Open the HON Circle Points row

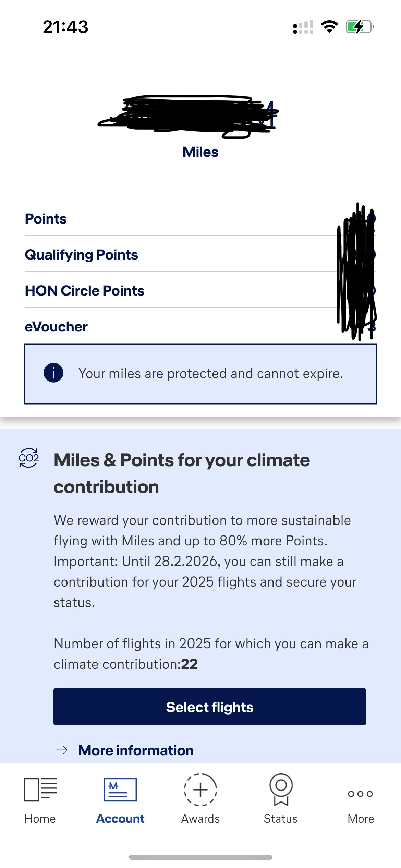click(85, 291)
